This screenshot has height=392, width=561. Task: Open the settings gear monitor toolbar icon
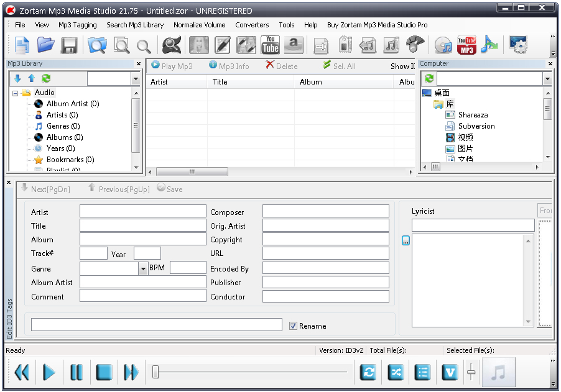(x=518, y=45)
